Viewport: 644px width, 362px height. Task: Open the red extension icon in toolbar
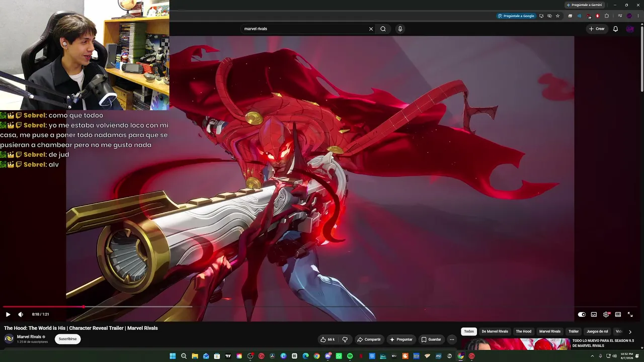pos(597,16)
